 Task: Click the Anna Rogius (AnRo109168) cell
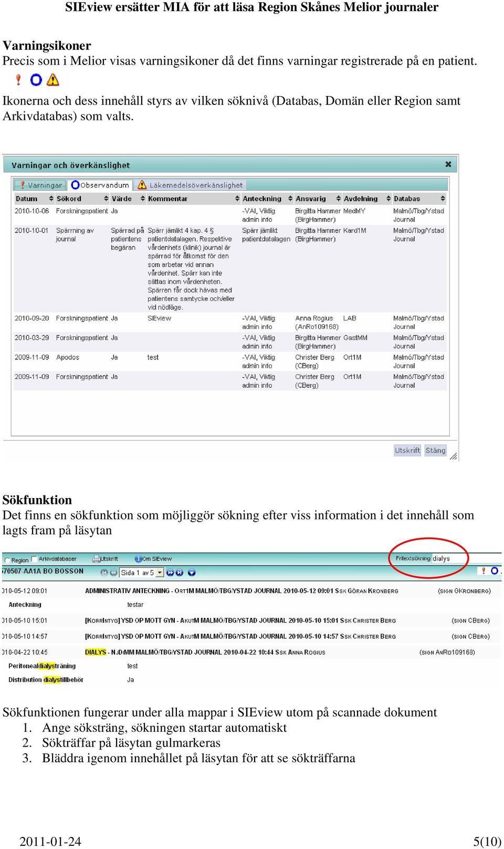[317, 322]
